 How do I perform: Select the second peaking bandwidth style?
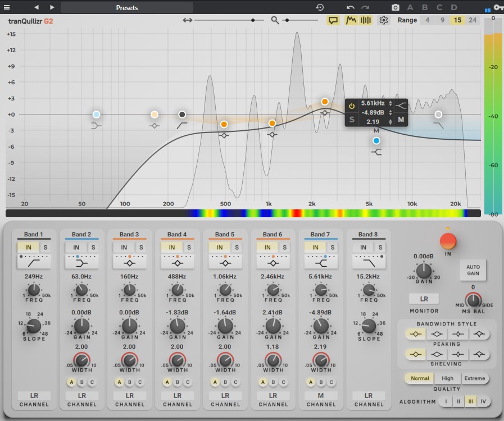coord(437,335)
